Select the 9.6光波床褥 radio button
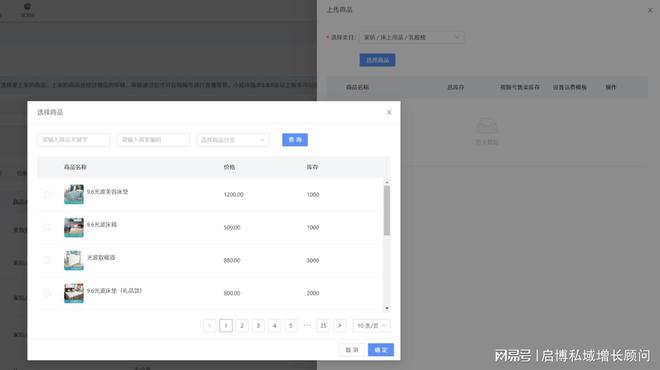 [47, 227]
